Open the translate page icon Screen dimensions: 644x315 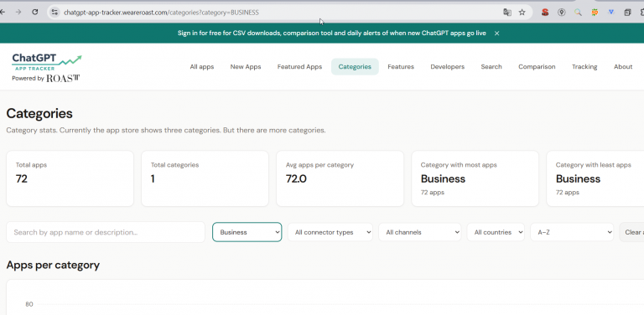pos(507,13)
